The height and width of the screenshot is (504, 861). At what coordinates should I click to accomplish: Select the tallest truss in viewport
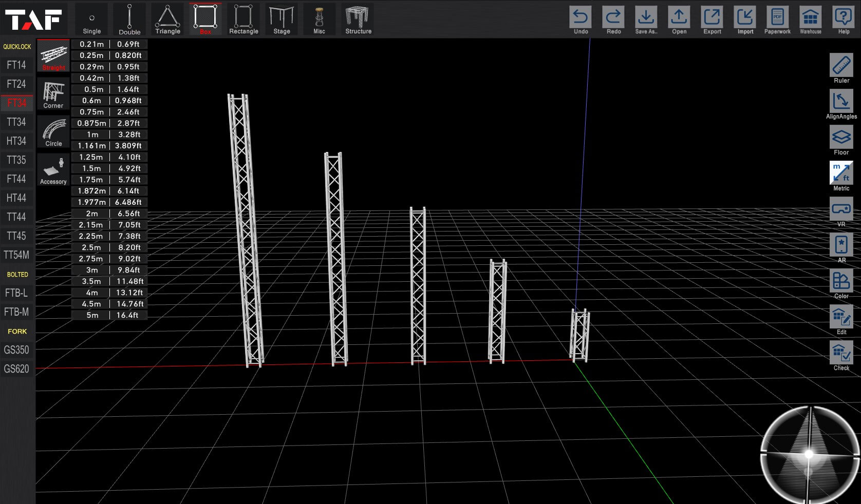(246, 230)
